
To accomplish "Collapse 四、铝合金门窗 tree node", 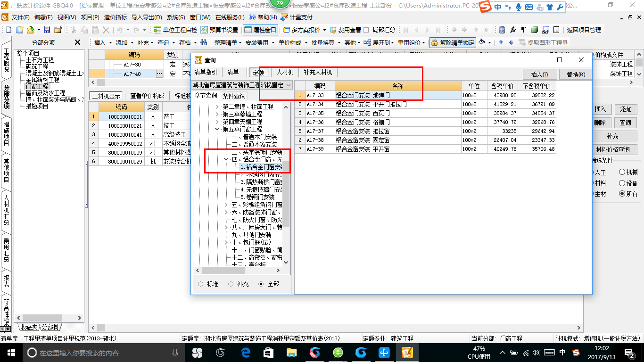I will pos(226,159).
